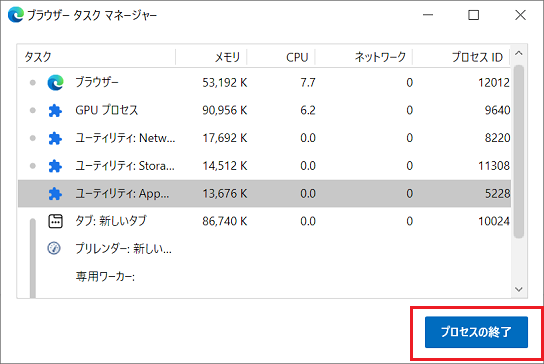Click process ID 10024
Viewport: 544px width, 364px height.
point(494,221)
